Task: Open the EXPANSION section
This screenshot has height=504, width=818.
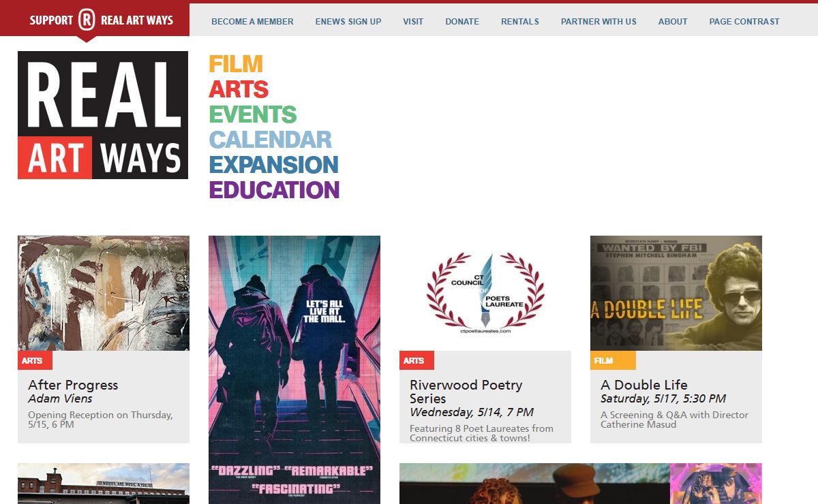Action: point(273,165)
